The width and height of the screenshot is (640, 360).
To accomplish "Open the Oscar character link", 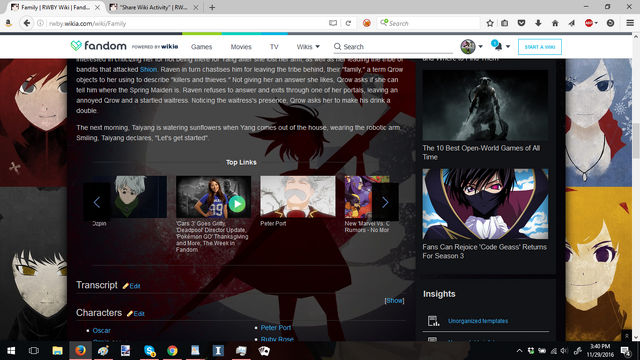I will click(101, 330).
